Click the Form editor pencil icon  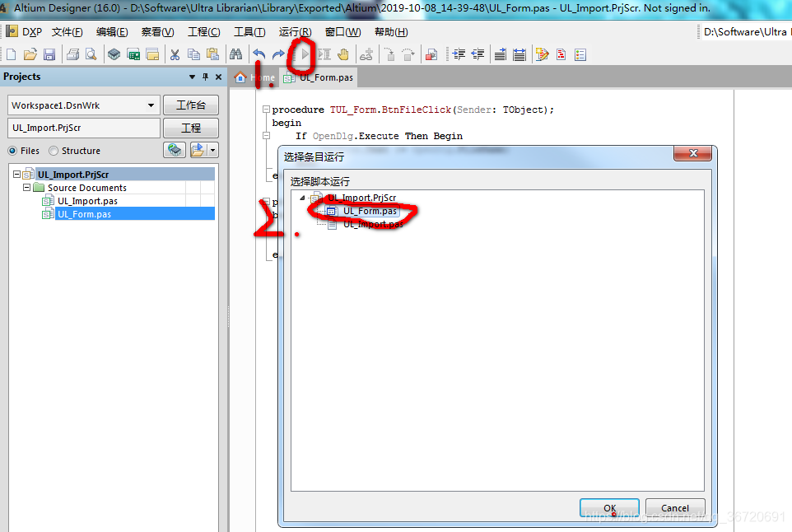[542, 54]
